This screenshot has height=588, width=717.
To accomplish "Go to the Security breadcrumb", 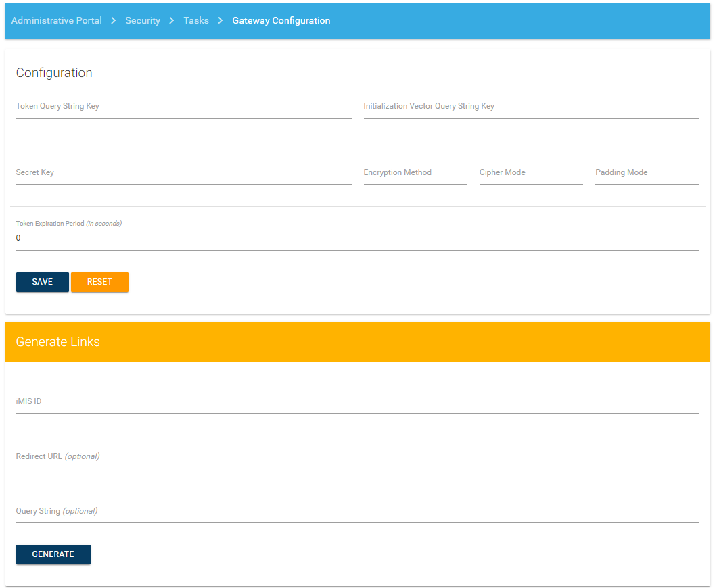I will [143, 21].
